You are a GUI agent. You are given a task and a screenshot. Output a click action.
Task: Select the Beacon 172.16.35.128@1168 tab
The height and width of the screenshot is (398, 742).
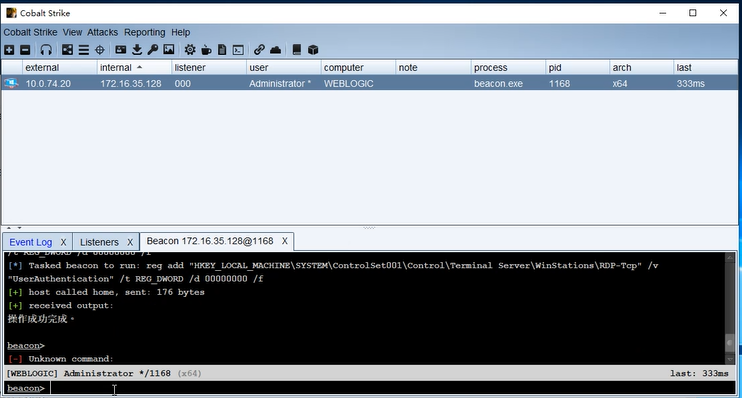[x=210, y=241]
